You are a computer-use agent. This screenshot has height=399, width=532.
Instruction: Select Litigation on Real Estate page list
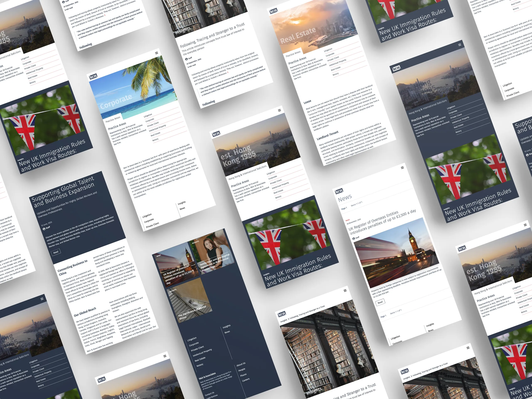click(x=328, y=50)
